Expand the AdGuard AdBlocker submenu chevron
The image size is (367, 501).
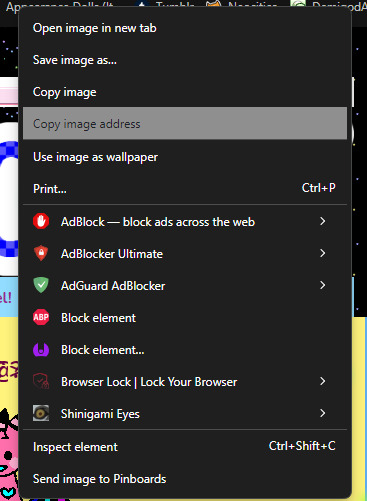pos(322,285)
